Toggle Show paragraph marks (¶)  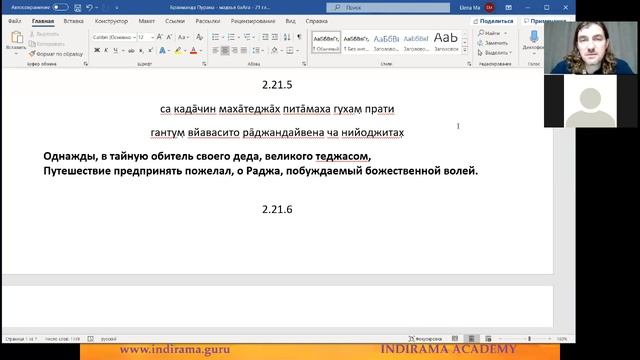pyautogui.click(x=299, y=37)
